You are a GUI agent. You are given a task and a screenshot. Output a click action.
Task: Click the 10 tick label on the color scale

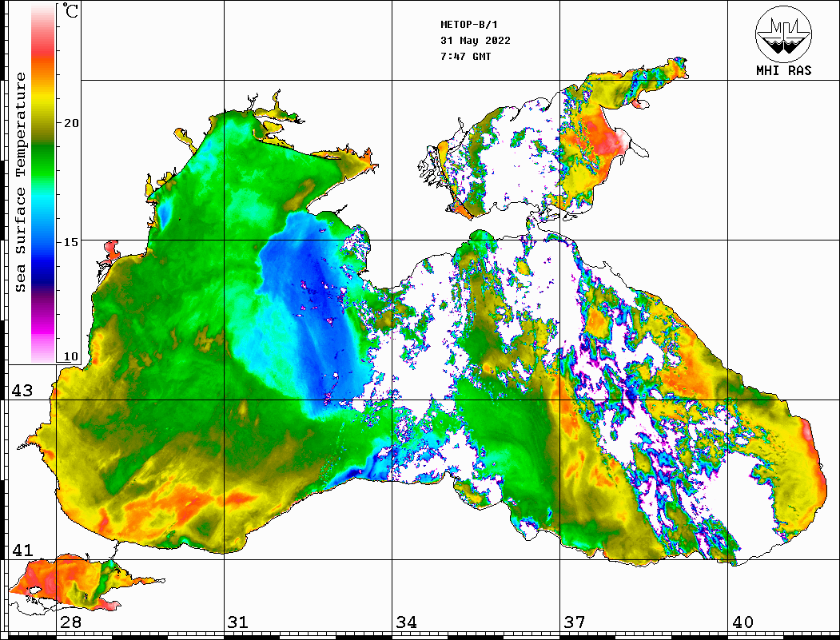(x=70, y=356)
